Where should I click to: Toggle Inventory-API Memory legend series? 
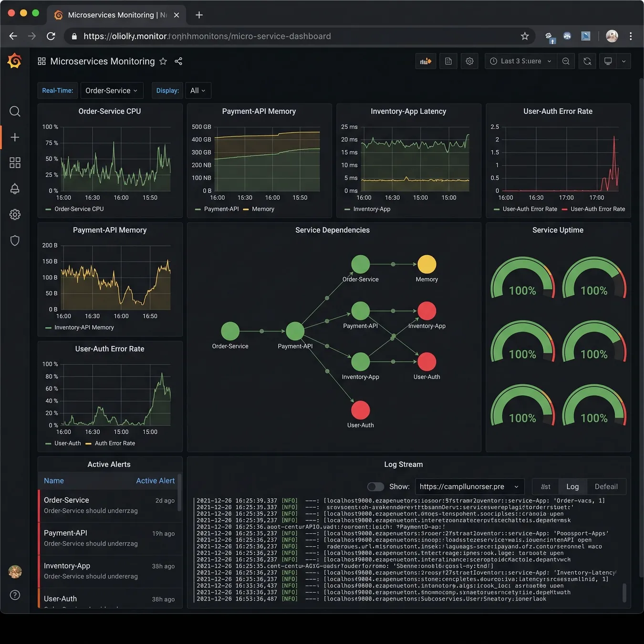point(80,327)
